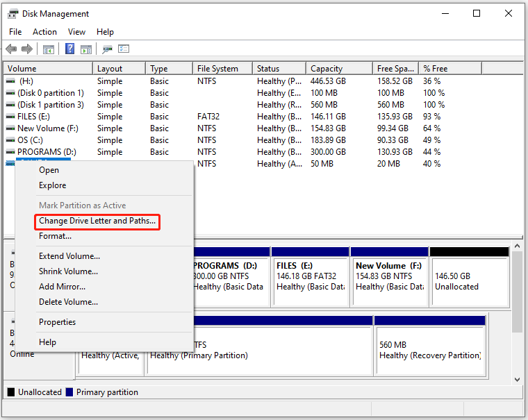Sort by Capacity column header
Image resolution: width=528 pixels, height=420 pixels.
[x=327, y=69]
